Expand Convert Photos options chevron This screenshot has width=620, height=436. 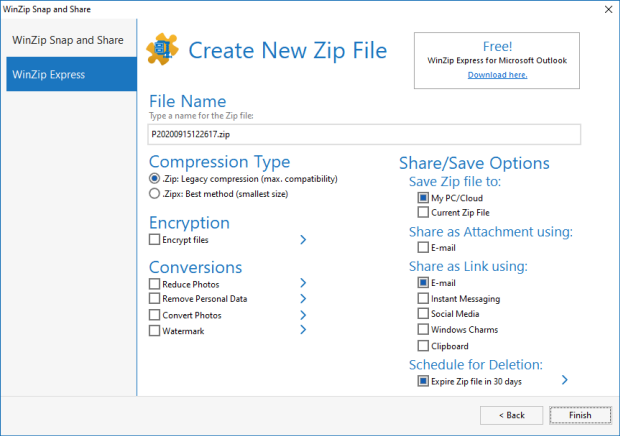pyautogui.click(x=303, y=315)
